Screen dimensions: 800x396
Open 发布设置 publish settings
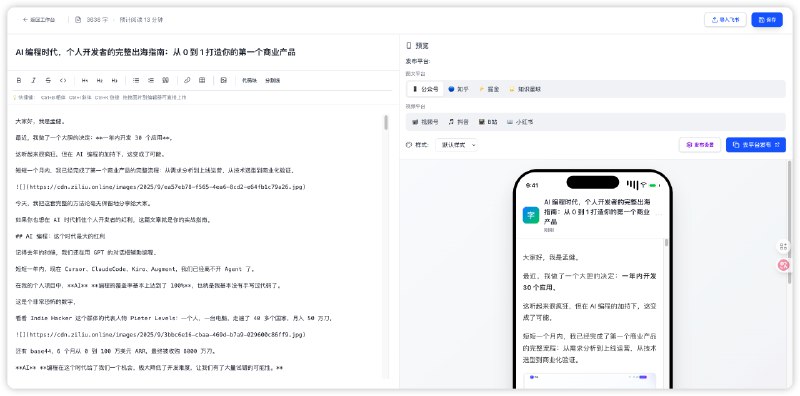point(699,145)
